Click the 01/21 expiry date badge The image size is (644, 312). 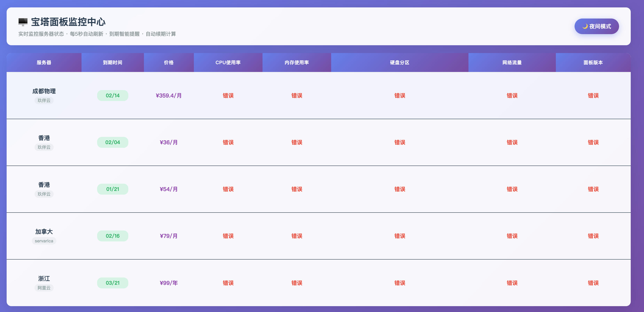113,189
